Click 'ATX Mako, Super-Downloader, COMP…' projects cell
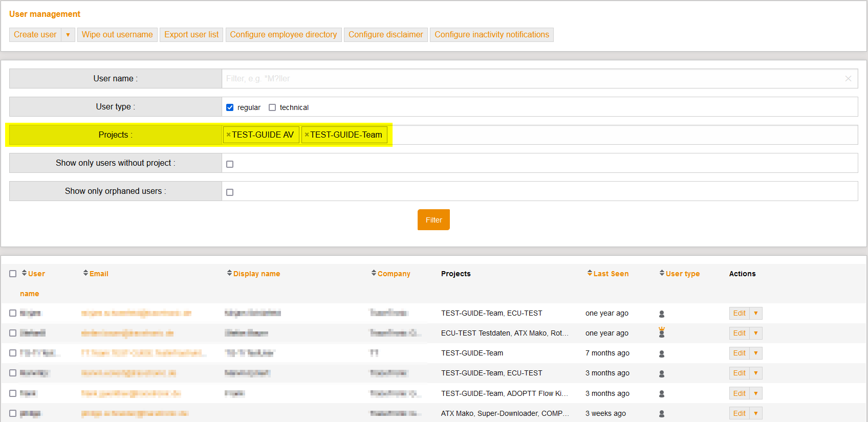This screenshot has height=422, width=868. point(505,413)
